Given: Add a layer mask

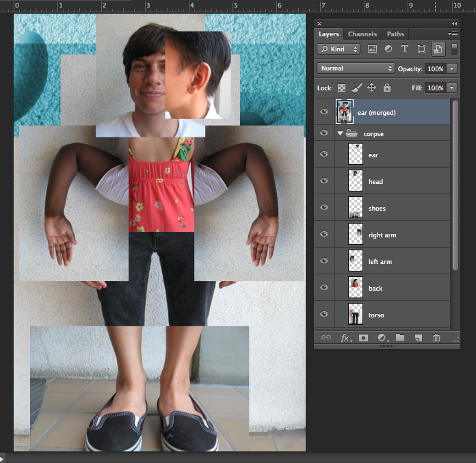Looking at the screenshot, I should tap(364, 337).
